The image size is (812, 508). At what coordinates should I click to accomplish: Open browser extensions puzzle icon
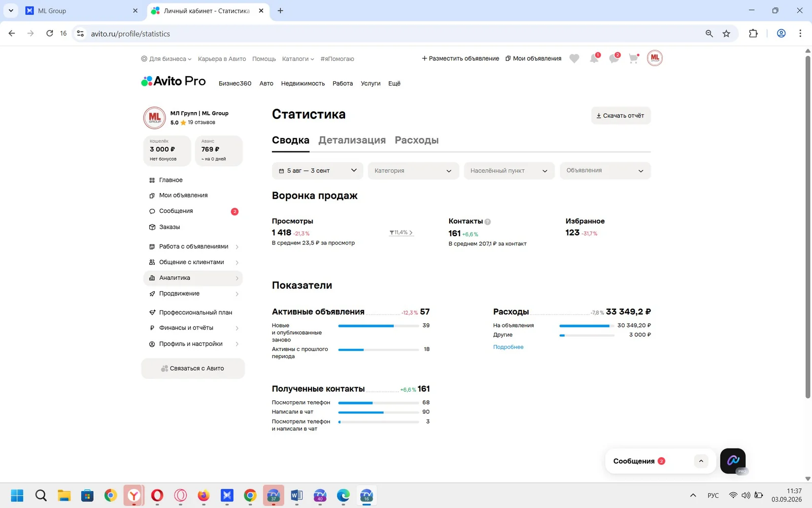753,34
